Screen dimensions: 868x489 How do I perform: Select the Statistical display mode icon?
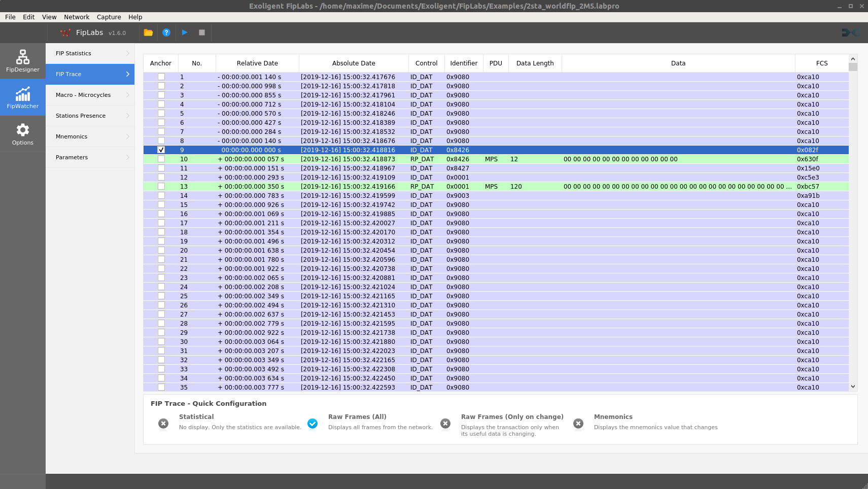pos(163,424)
